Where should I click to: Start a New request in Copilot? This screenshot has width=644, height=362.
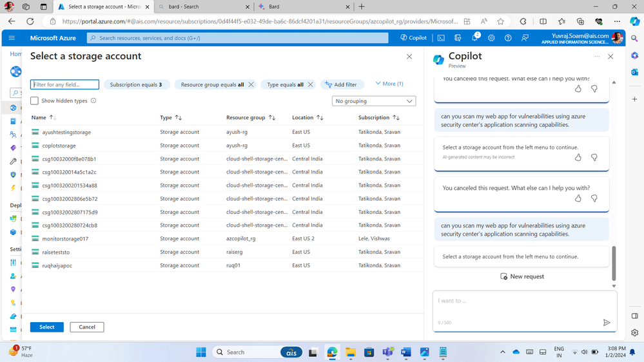(522, 276)
